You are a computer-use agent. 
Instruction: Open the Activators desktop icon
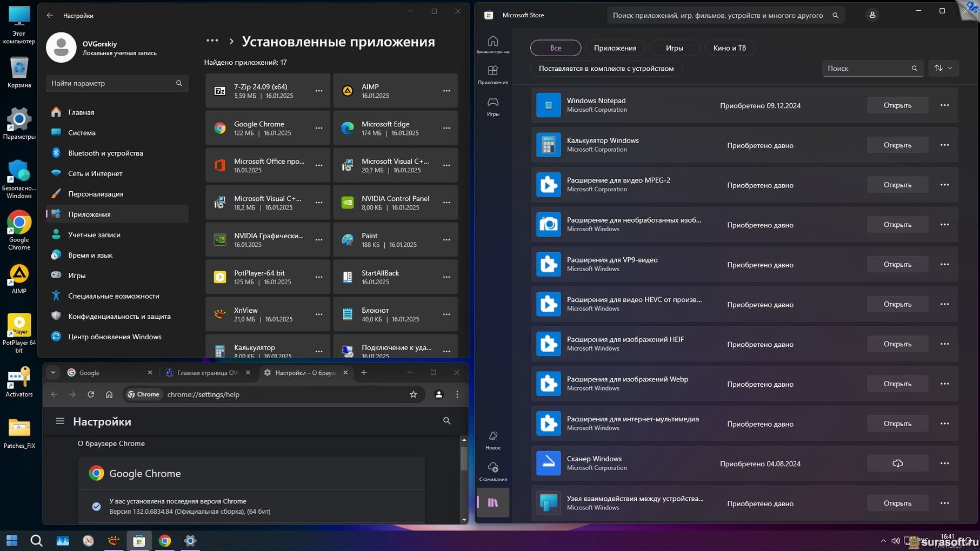[19, 382]
